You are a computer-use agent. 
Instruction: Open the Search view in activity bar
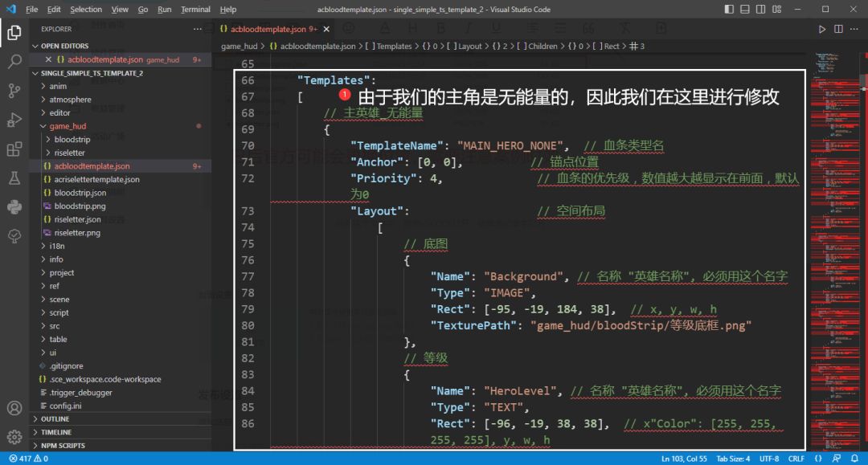click(14, 61)
